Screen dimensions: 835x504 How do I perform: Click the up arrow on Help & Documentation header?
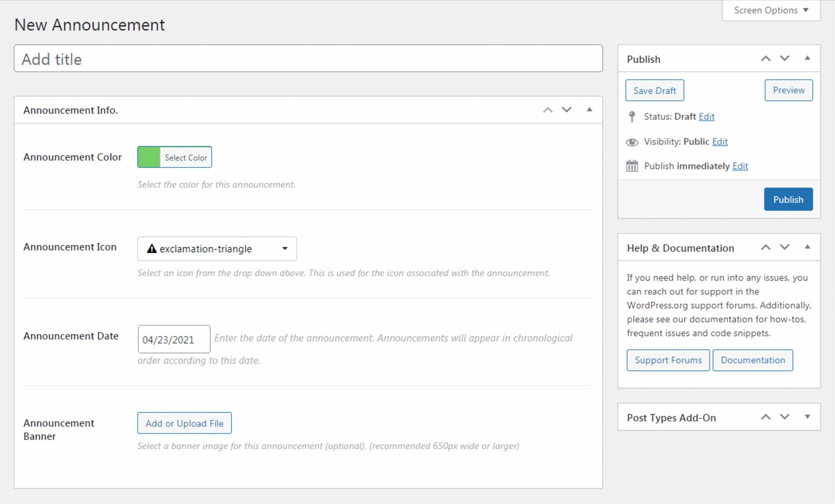[765, 247]
